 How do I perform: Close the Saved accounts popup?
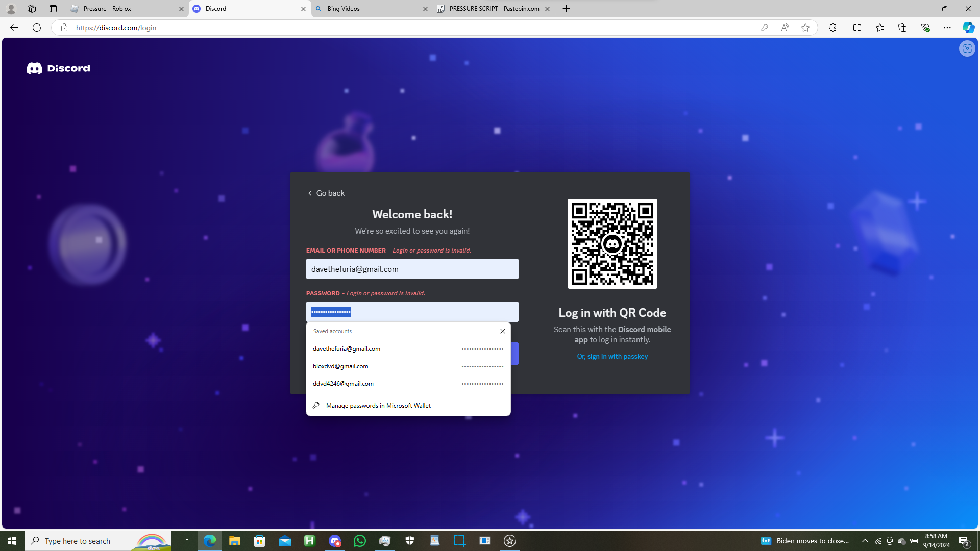502,331
